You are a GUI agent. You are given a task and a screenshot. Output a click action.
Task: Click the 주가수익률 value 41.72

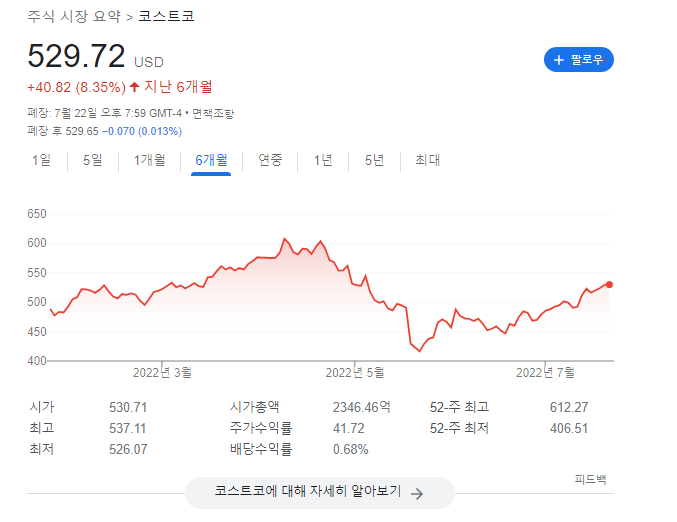coord(348,428)
